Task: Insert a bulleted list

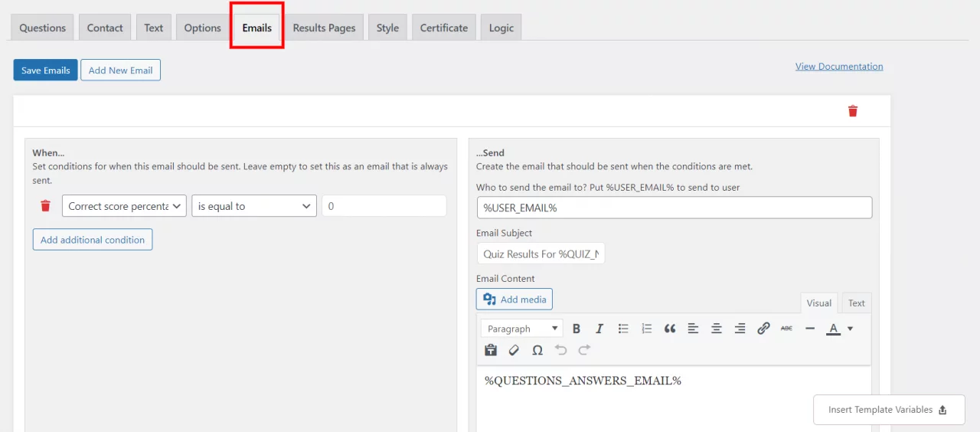Action: pos(623,329)
